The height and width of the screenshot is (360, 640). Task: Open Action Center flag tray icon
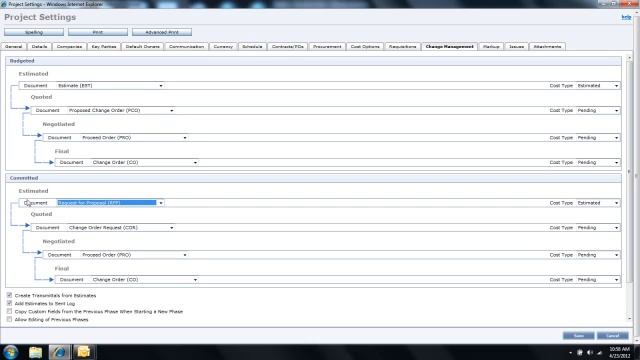(x=580, y=353)
